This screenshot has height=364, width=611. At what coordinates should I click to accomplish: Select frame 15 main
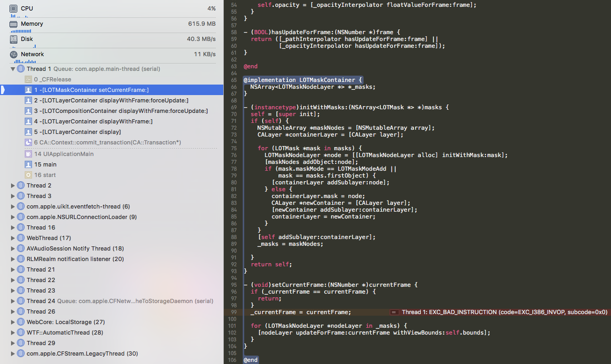112,164
